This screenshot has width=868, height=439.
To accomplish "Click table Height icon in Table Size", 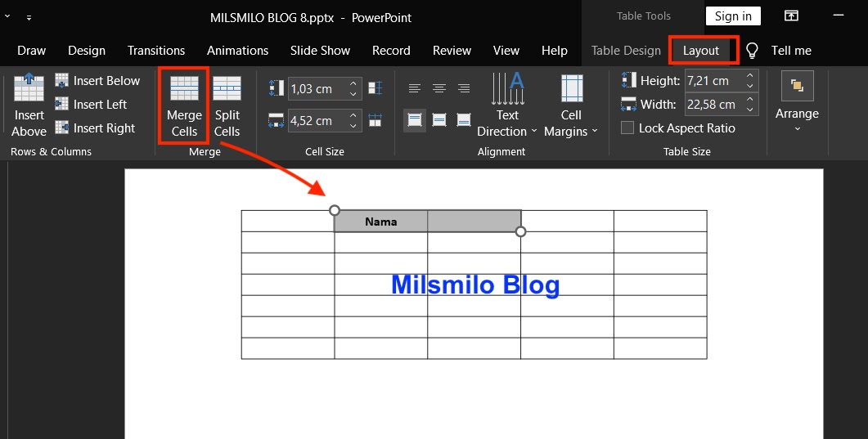I will coord(629,80).
